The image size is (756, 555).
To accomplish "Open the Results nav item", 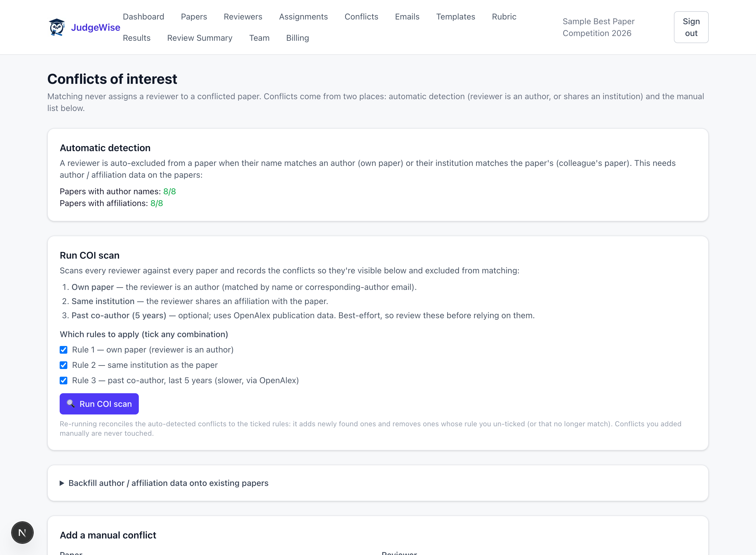I will point(137,38).
